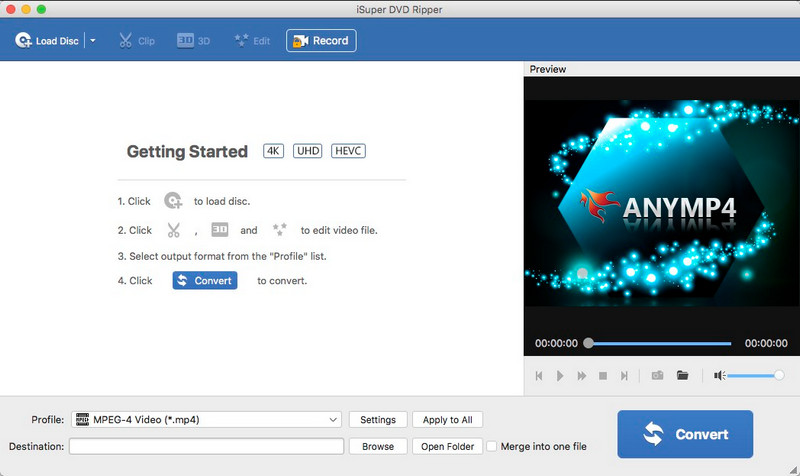Open the Edit effects tool
Image resolution: width=800 pixels, height=476 pixels.
[252, 41]
